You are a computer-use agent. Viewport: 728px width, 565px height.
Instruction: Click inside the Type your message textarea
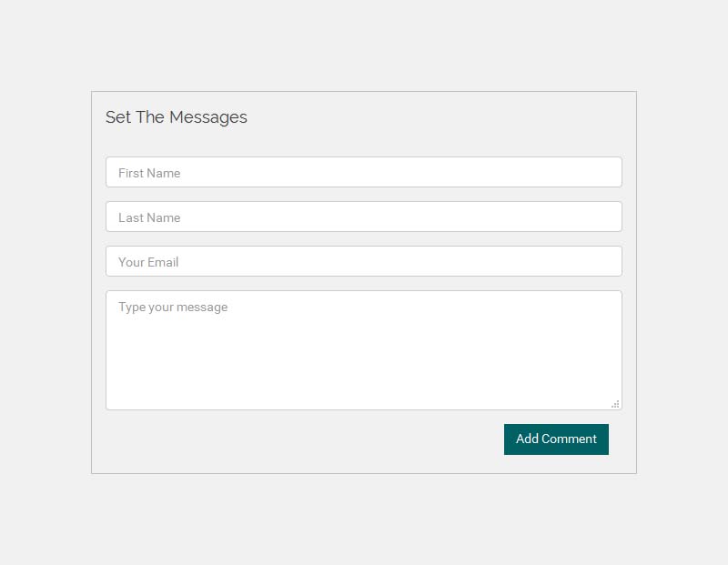363,350
